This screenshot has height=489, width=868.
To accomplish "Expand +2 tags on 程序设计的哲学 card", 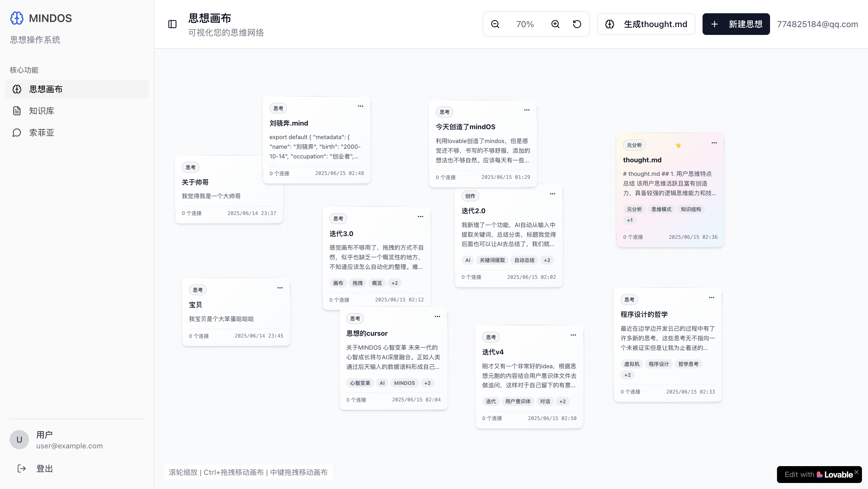I will coord(627,375).
